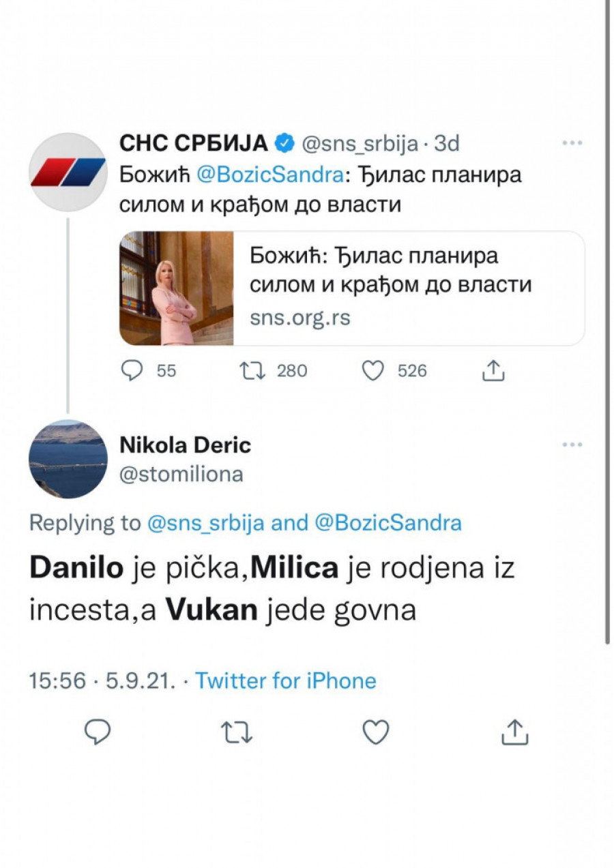This screenshot has height=868, width=614.
Task: Click the @BozicSandra handle in 'Replying to'
Action: click(389, 523)
